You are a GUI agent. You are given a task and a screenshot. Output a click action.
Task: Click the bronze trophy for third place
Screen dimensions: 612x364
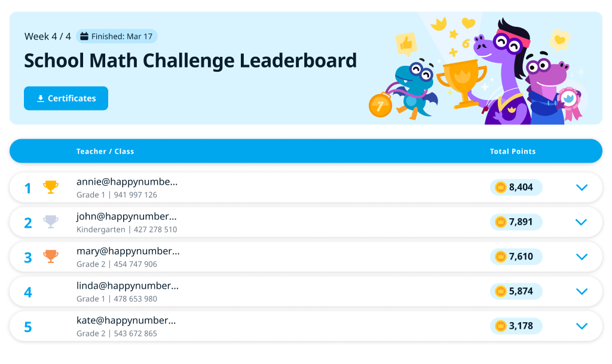coord(51,256)
